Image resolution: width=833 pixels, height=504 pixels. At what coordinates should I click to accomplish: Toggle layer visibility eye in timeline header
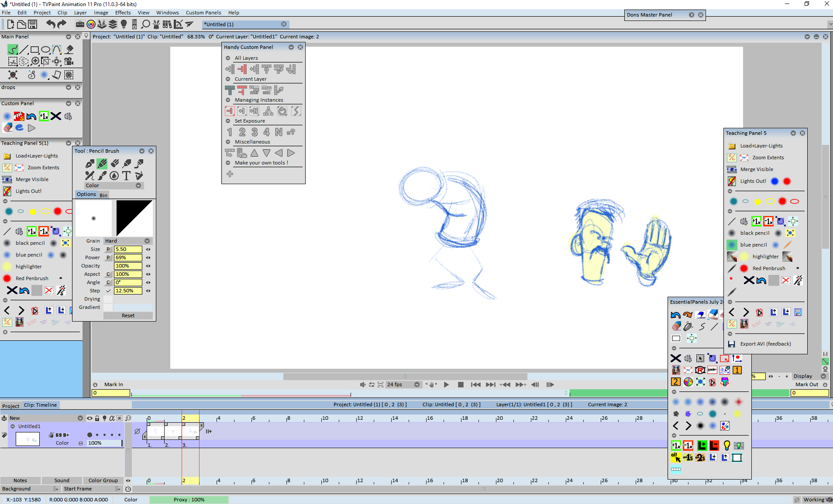pos(89,418)
